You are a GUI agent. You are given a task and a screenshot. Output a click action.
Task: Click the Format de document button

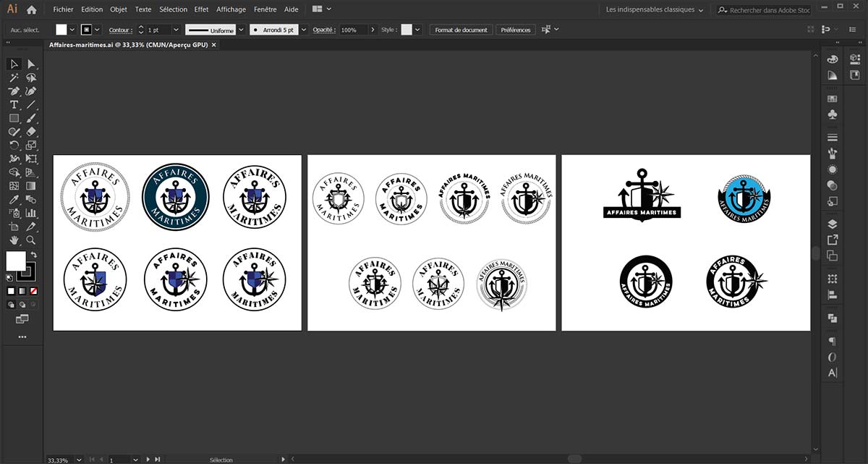tap(461, 30)
